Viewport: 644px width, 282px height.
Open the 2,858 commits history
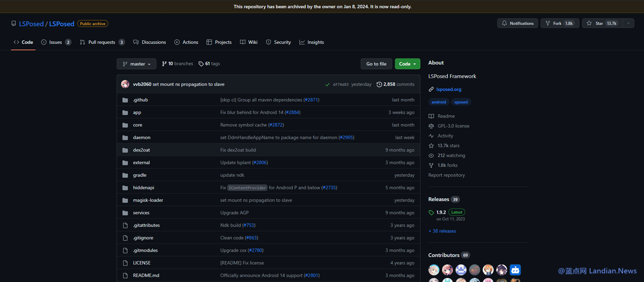395,85
